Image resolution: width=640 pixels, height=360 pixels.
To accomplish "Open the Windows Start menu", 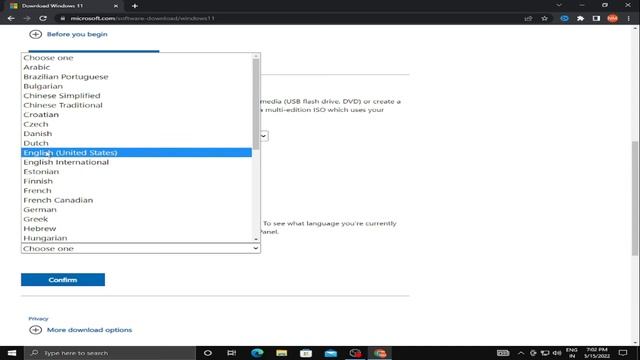I will [12, 353].
